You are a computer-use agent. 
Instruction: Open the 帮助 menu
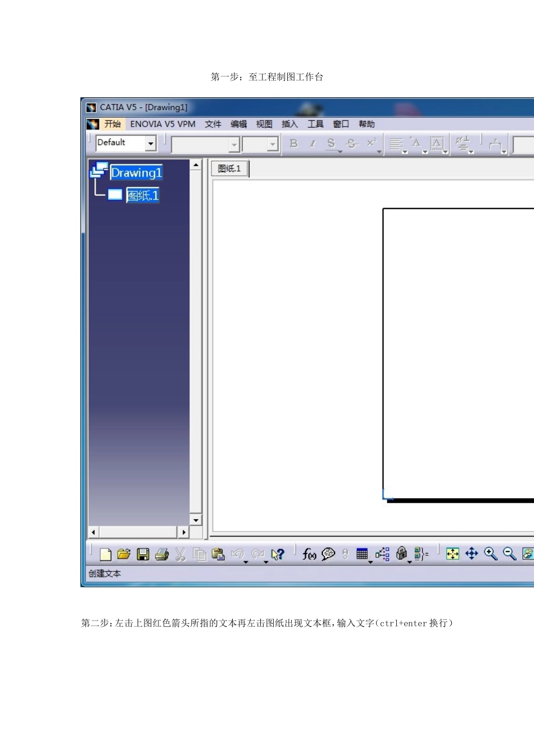[x=366, y=124]
